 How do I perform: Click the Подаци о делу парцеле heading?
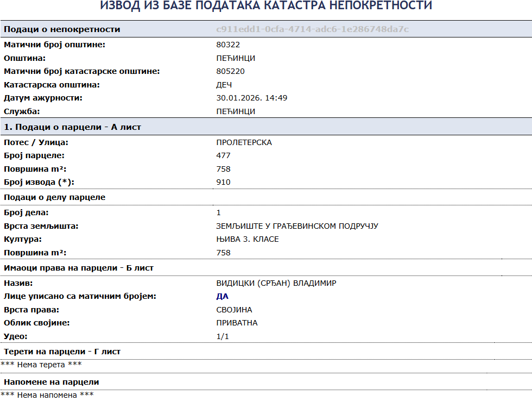tap(55, 197)
